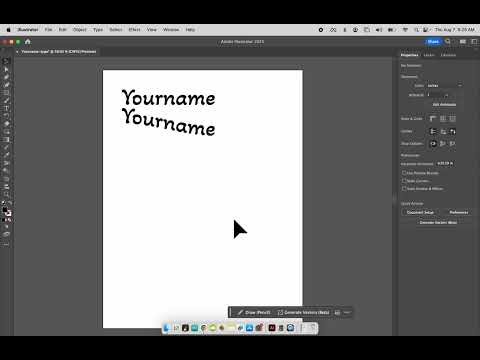The width and height of the screenshot is (480, 360).
Task: Open the Apple menu
Action: pyautogui.click(x=8, y=30)
